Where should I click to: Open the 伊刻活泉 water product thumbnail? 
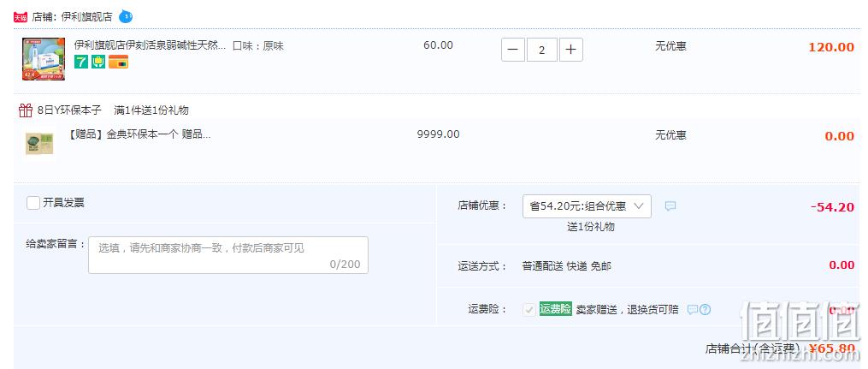tap(43, 59)
